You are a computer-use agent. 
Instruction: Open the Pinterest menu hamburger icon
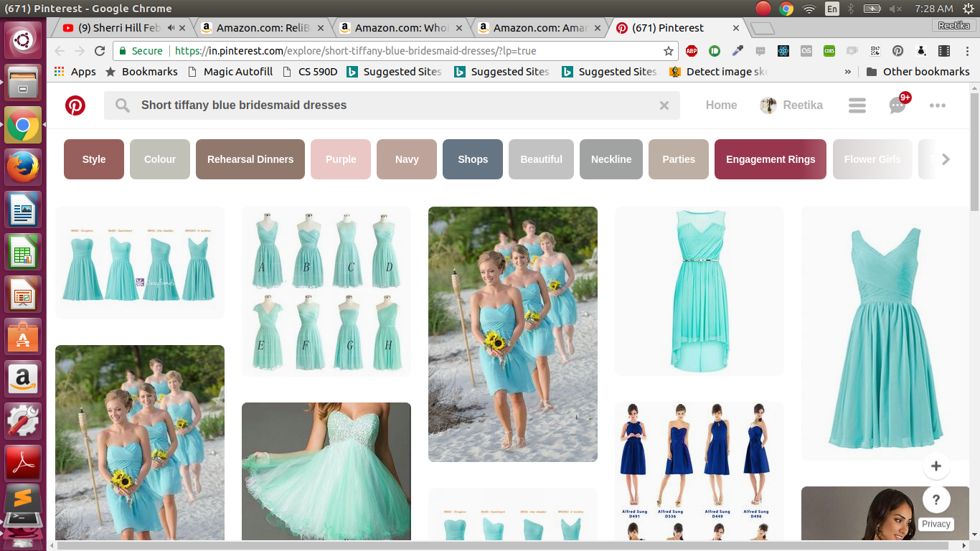point(857,105)
